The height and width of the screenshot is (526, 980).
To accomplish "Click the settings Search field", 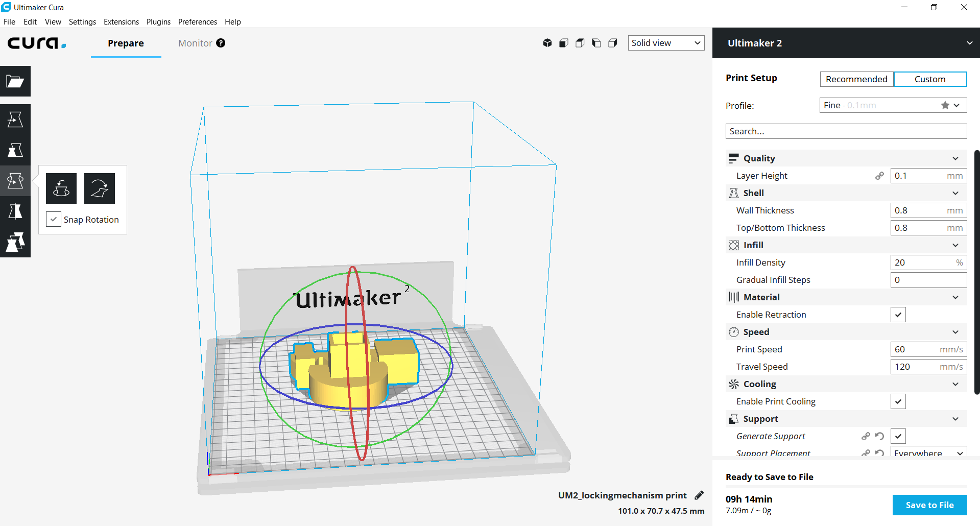I will coord(846,131).
